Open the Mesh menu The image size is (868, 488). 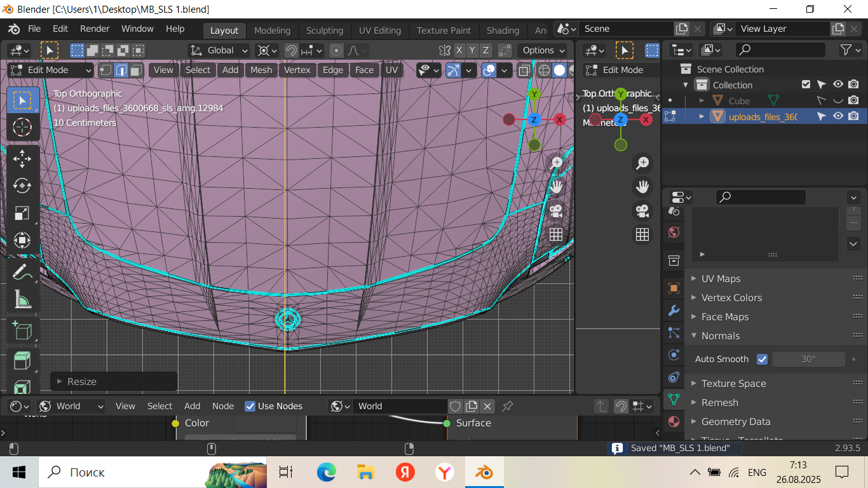point(261,70)
